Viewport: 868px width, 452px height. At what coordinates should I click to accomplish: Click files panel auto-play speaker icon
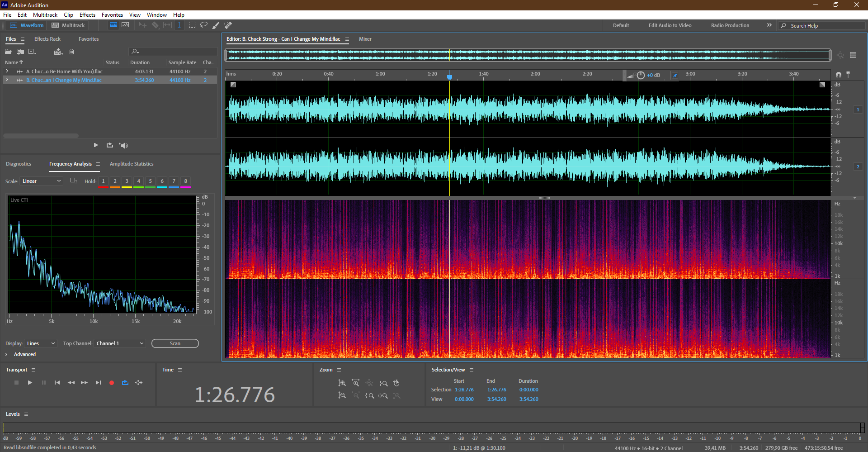coord(123,145)
